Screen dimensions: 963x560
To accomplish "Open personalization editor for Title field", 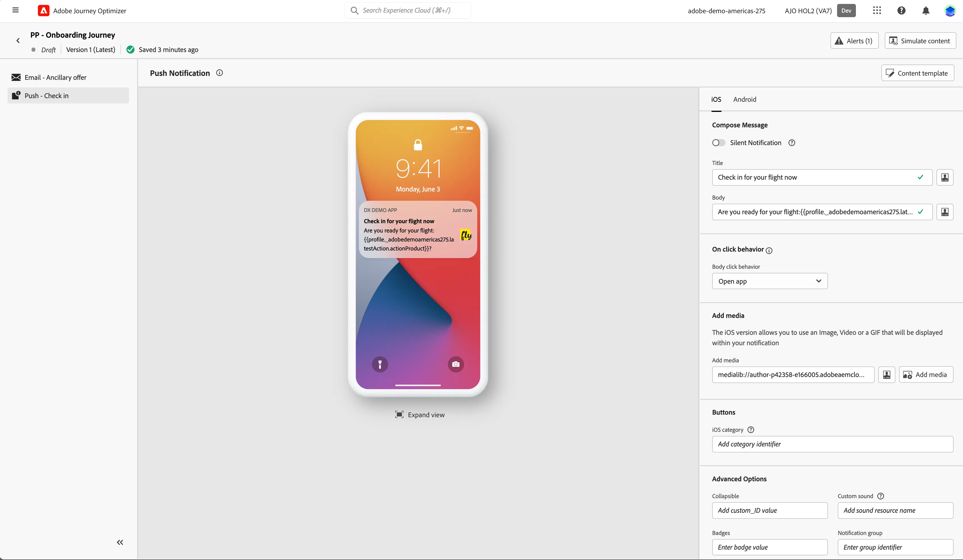I will tap(945, 177).
